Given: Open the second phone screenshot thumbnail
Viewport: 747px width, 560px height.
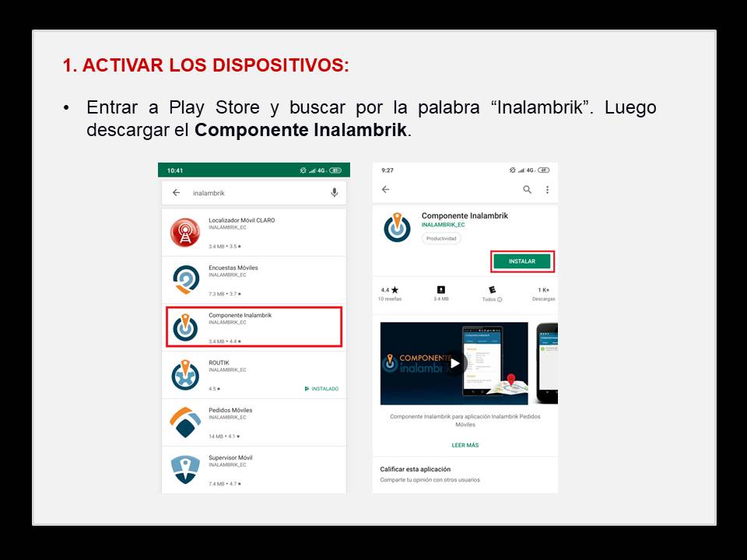Looking at the screenshot, I should pyautogui.click(x=547, y=363).
